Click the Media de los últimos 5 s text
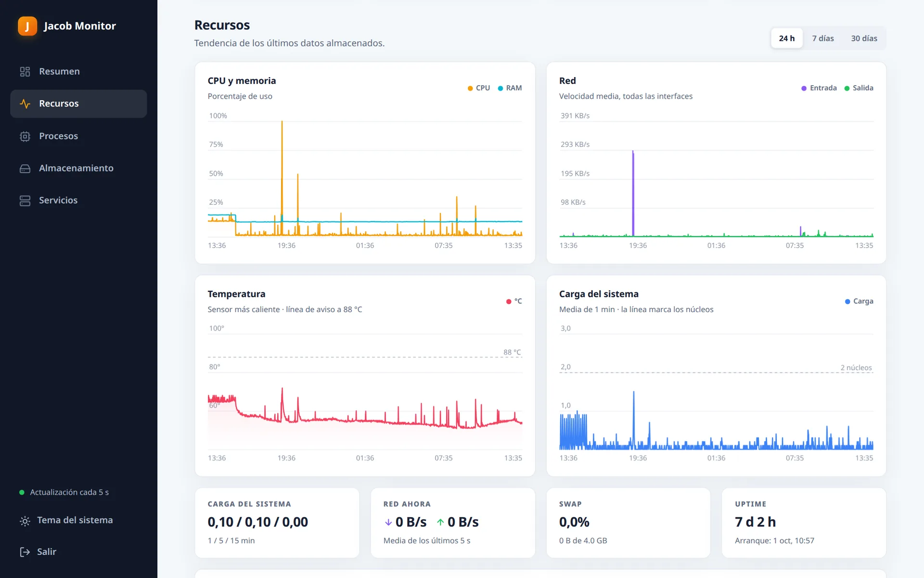This screenshot has width=924, height=578. 427,541
